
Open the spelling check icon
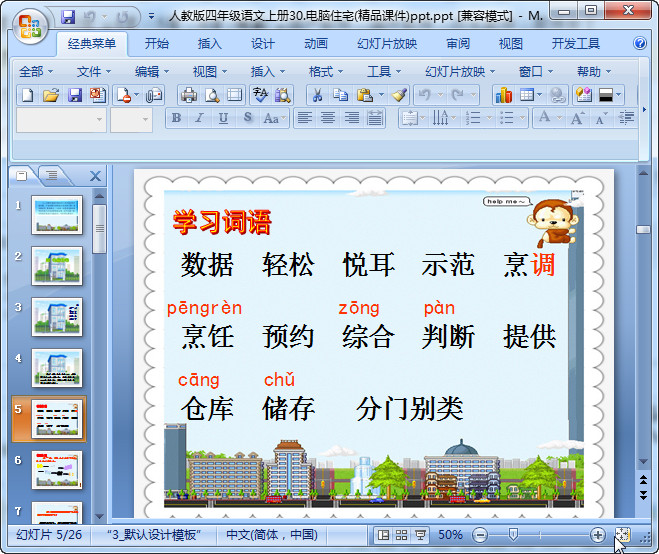coord(260,95)
